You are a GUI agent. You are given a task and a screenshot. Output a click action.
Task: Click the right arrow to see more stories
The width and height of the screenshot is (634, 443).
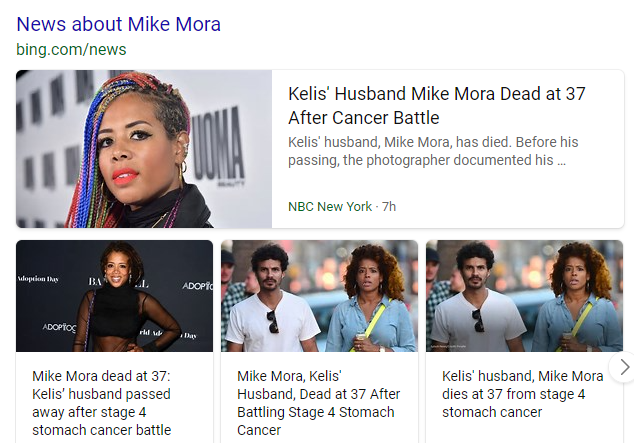624,367
